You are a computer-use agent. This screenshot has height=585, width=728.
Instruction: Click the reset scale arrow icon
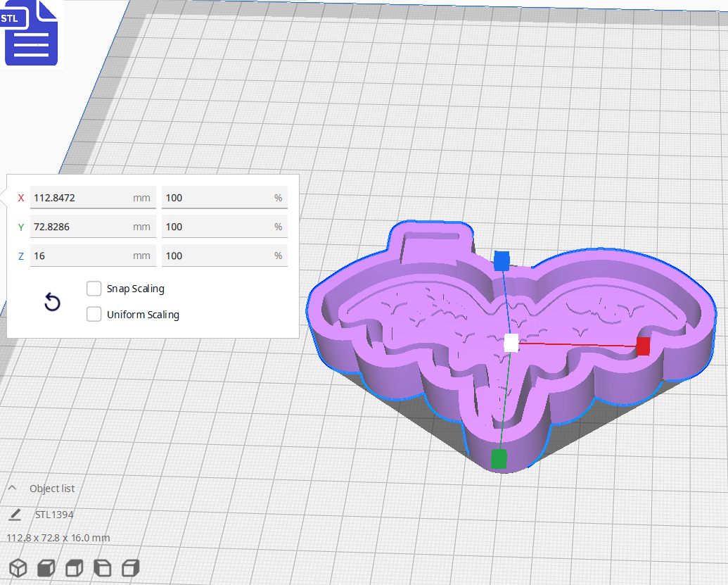(52, 303)
